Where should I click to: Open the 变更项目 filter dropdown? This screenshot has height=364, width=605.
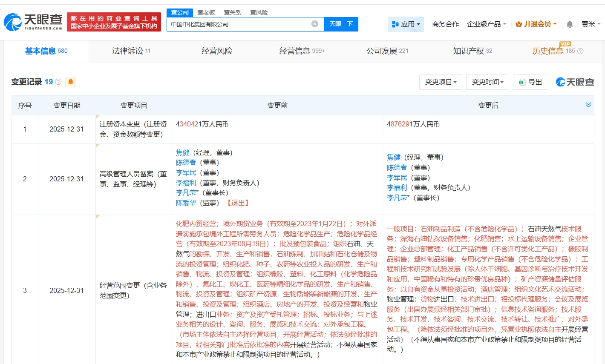[x=441, y=82]
